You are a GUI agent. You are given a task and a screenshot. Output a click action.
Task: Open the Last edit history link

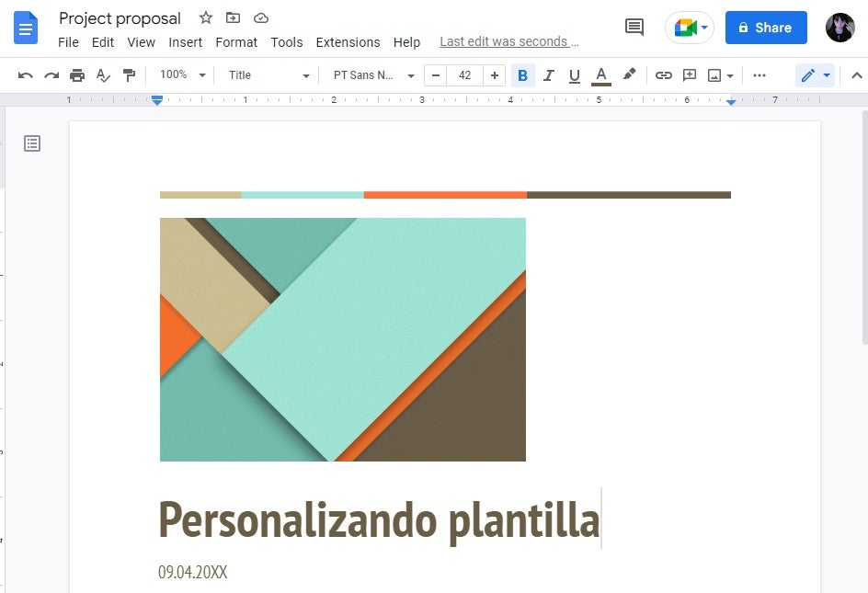(509, 42)
